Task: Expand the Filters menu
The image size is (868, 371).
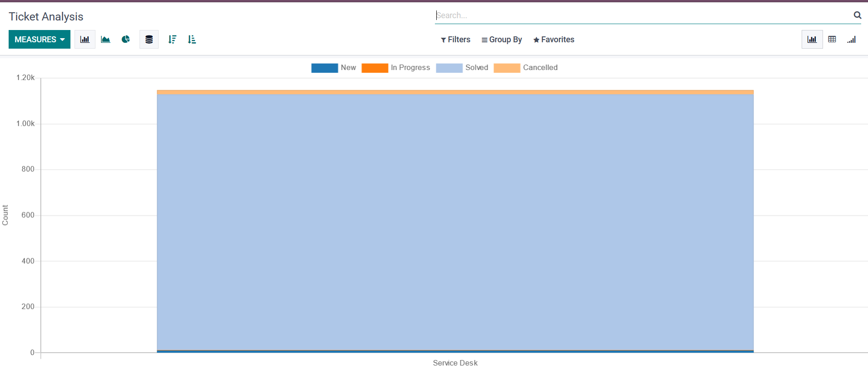Action: (x=455, y=40)
